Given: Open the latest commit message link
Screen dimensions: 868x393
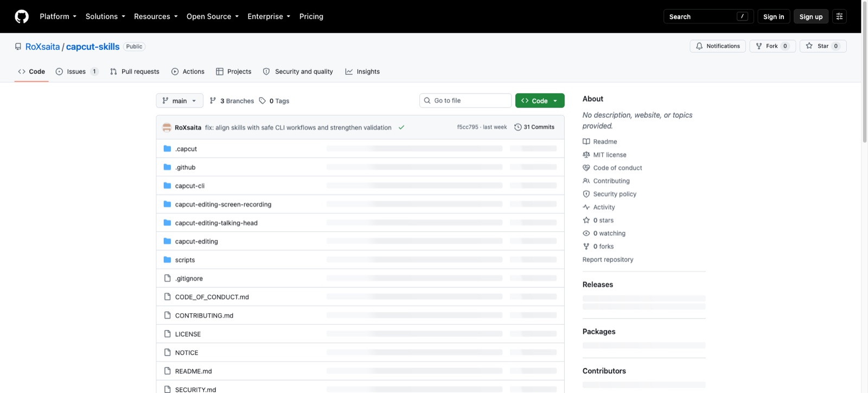Looking at the screenshot, I should pos(298,128).
